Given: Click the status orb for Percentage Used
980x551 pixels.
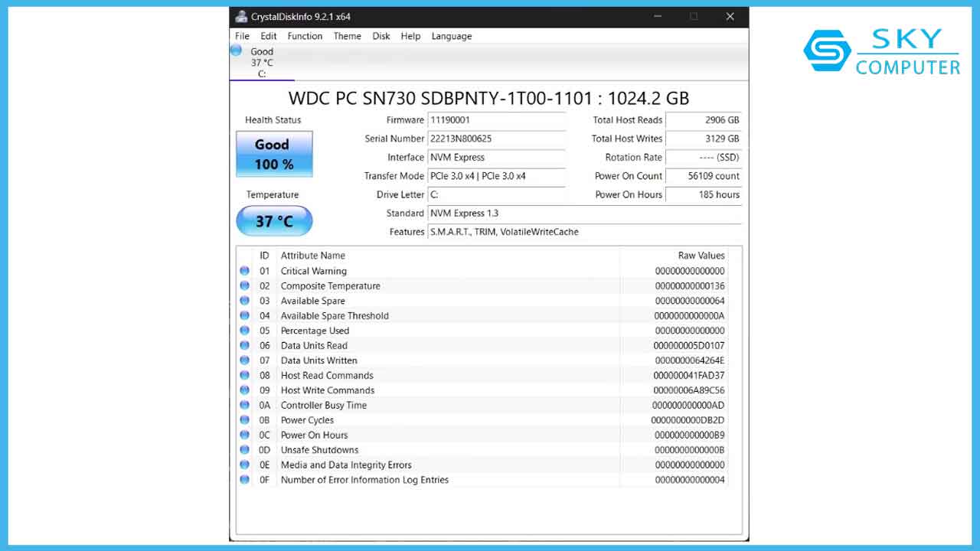Looking at the screenshot, I should point(244,331).
